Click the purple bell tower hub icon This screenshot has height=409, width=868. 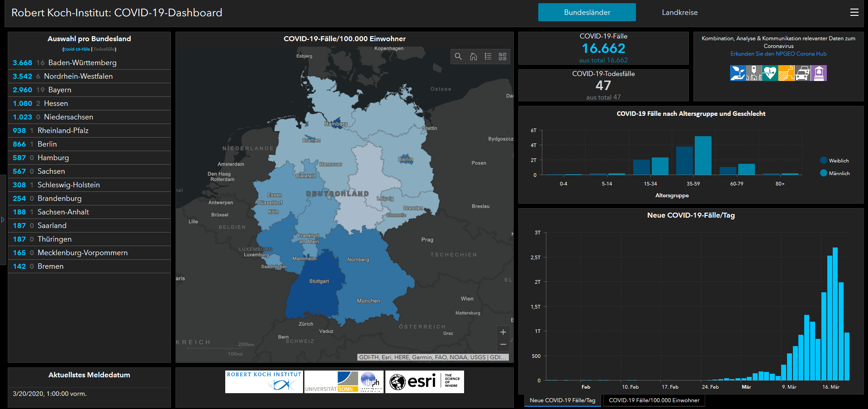819,73
